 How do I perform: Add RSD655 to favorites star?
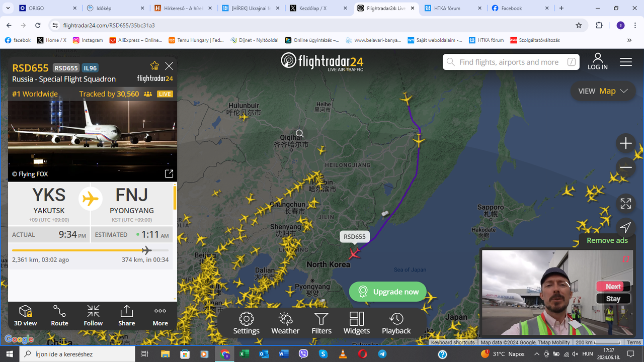click(154, 66)
